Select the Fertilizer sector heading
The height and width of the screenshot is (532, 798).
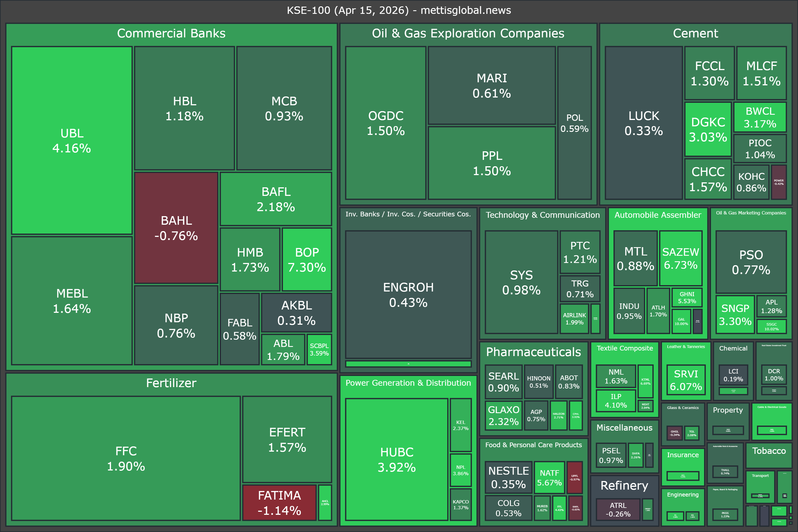(171, 383)
